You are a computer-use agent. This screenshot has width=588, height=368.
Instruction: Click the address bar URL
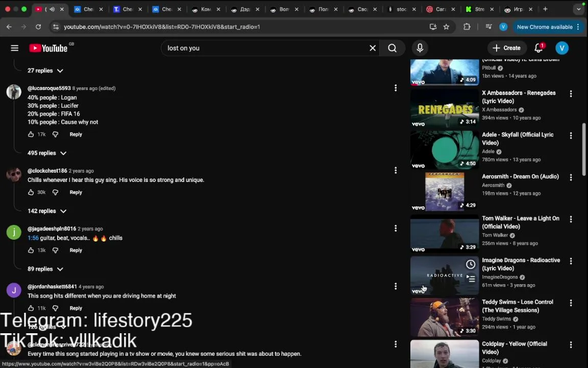point(162,27)
